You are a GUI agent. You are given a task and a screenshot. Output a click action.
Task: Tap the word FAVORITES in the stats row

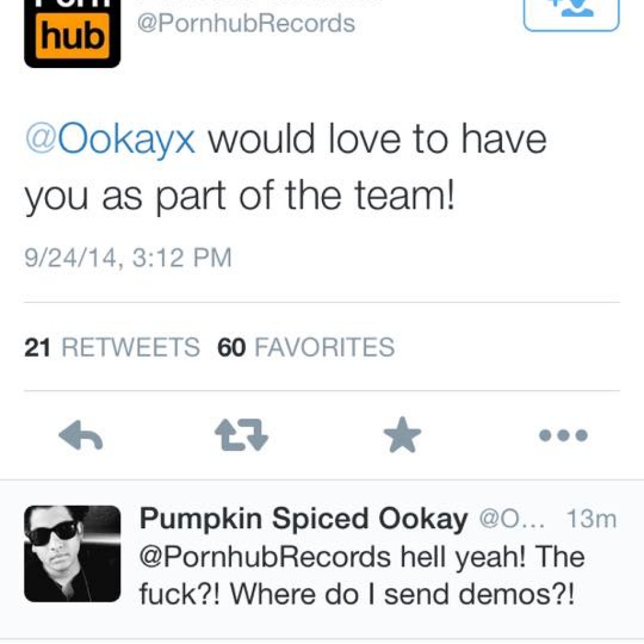[324, 347]
